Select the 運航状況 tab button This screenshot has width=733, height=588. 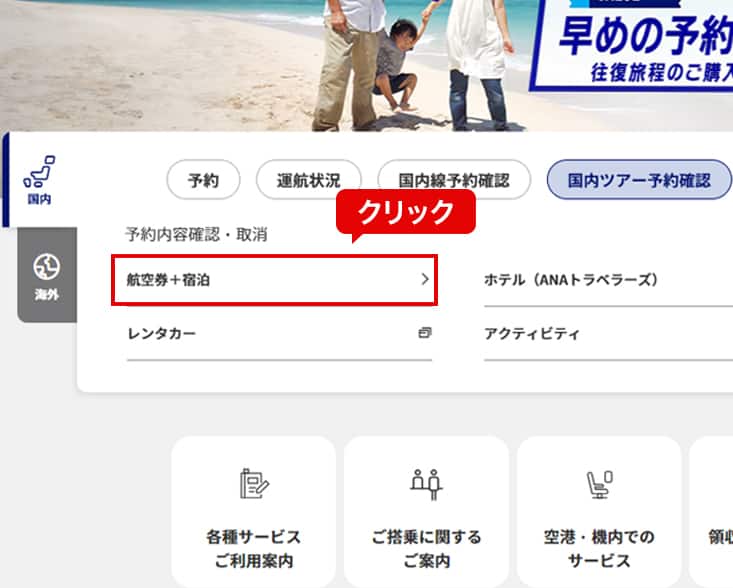pos(309,180)
